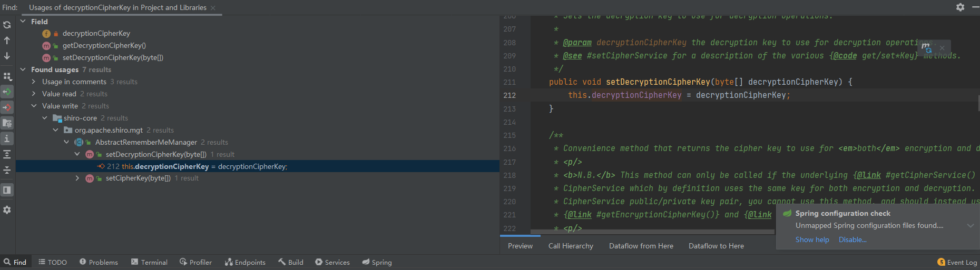Collapse the Field group

coord(23,21)
